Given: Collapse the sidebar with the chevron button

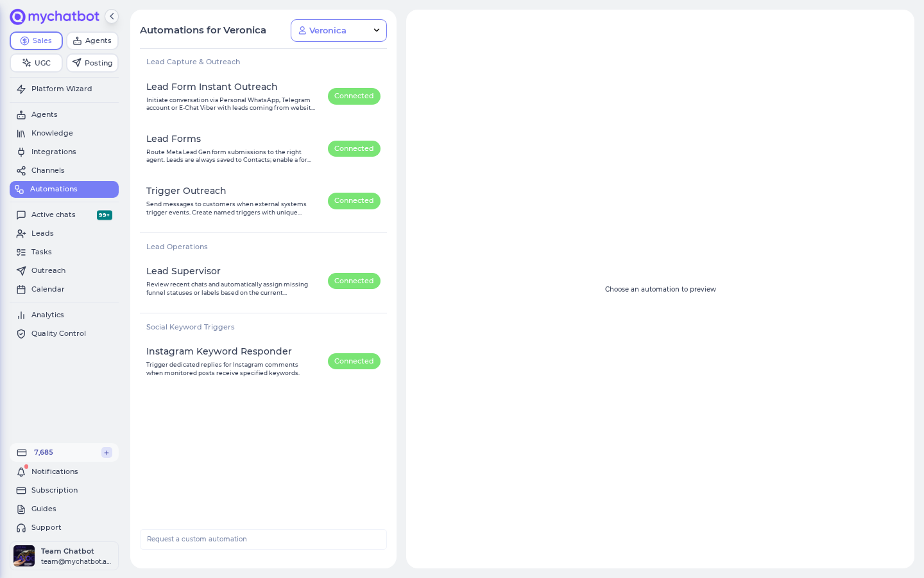Looking at the screenshot, I should [112, 17].
